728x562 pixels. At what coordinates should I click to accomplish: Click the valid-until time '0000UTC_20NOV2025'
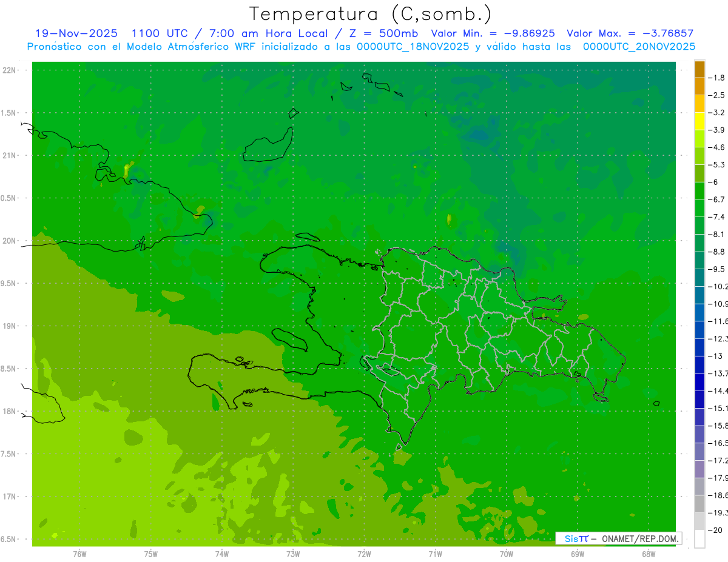tap(639, 47)
